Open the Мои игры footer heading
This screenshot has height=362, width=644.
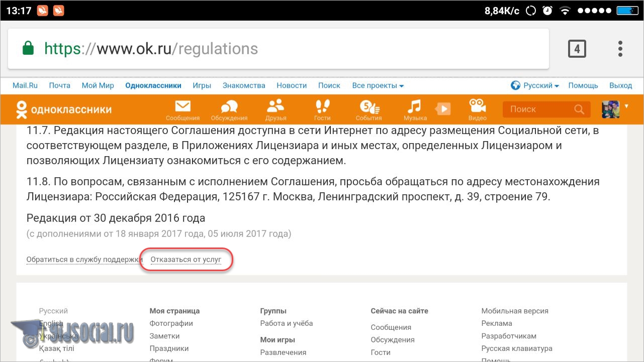tap(278, 340)
